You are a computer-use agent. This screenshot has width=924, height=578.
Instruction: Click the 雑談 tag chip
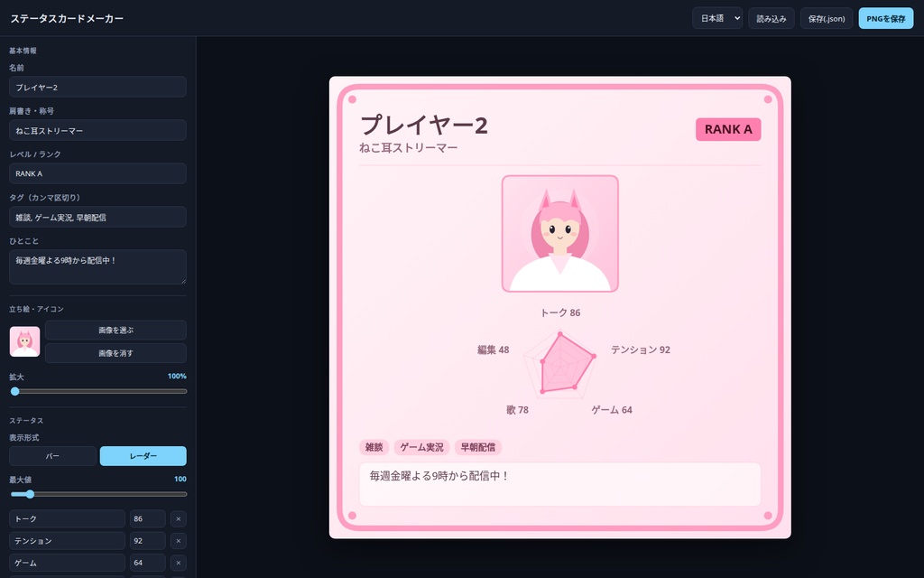(374, 447)
